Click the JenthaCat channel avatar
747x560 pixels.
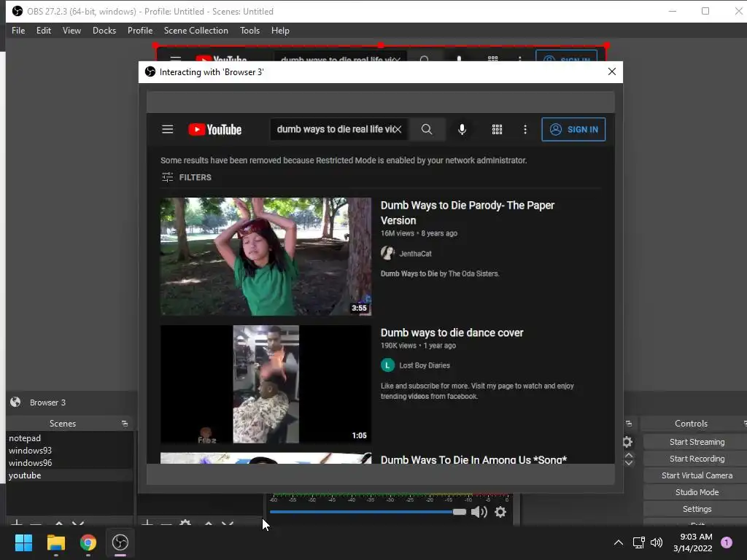[387, 253]
